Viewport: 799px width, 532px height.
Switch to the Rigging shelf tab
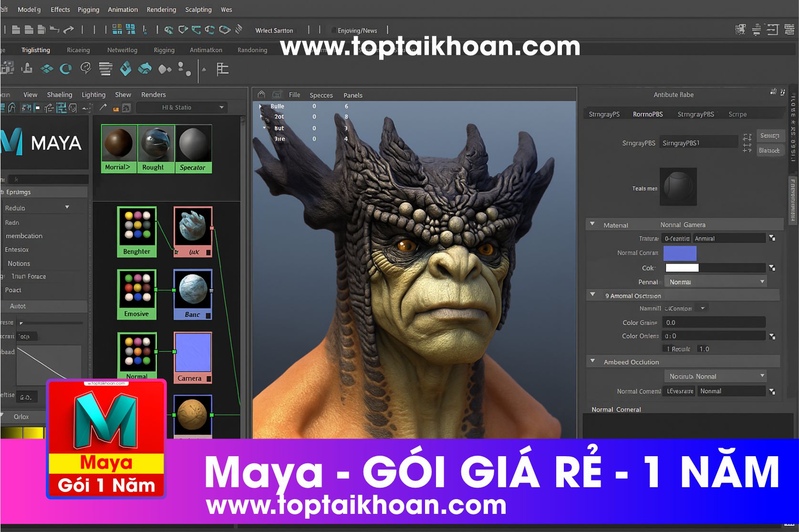[164, 50]
